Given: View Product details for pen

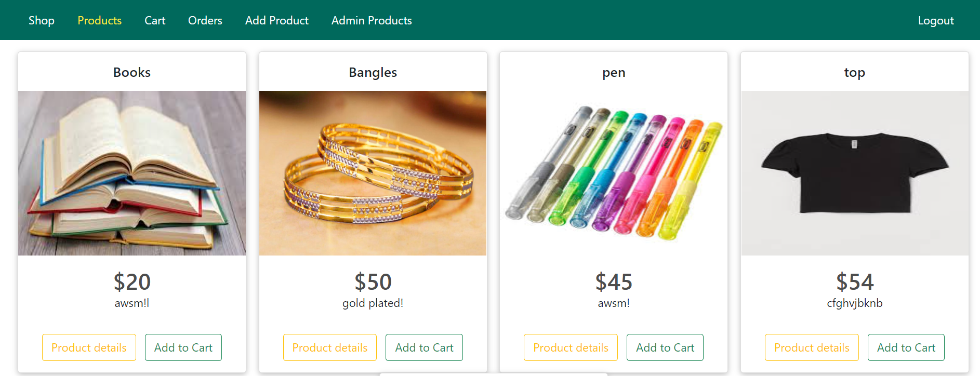Looking at the screenshot, I should point(571,347).
